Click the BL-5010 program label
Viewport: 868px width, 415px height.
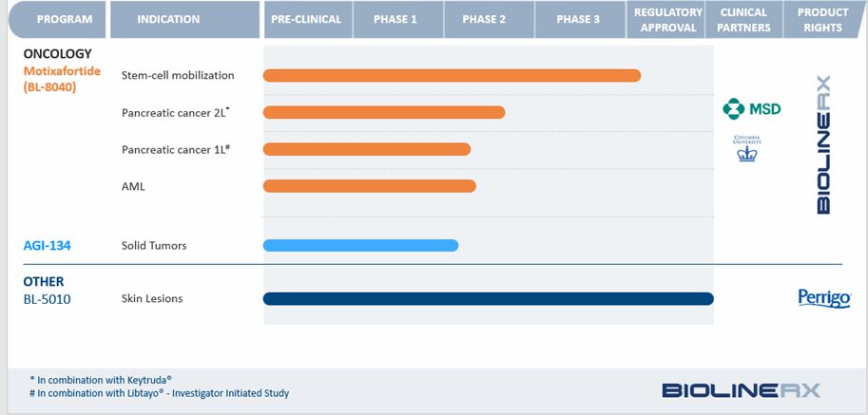[48, 299]
